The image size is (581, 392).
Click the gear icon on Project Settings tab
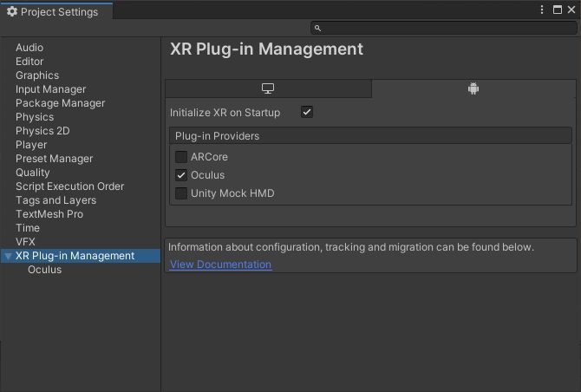[12, 11]
